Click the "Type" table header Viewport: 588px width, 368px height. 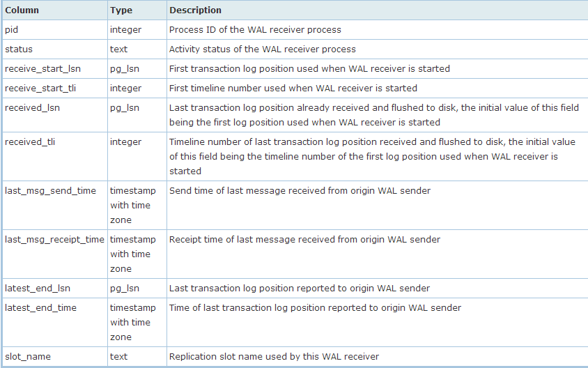pos(121,10)
